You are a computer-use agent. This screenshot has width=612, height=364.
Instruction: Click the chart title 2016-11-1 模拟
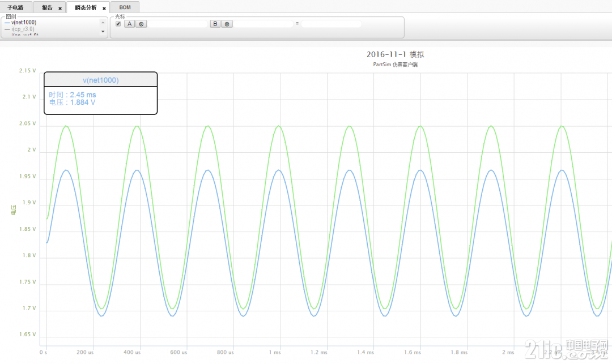[x=396, y=54]
